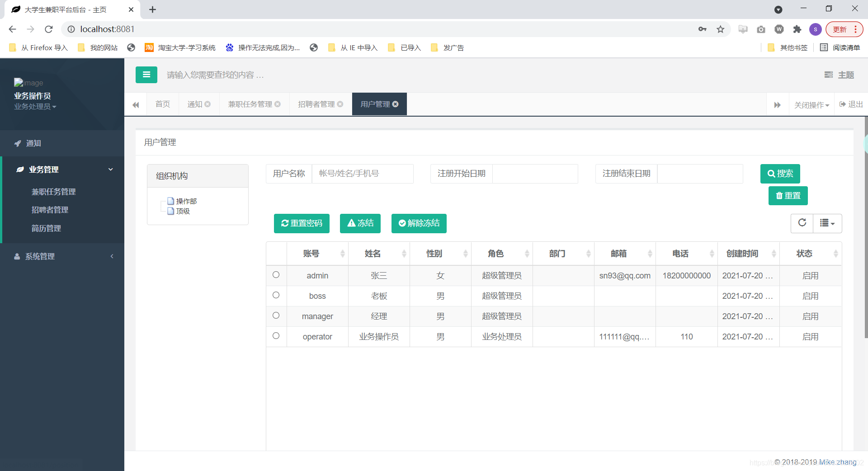Select the manager row radio button
Image resolution: width=868 pixels, height=471 pixels.
click(x=276, y=316)
